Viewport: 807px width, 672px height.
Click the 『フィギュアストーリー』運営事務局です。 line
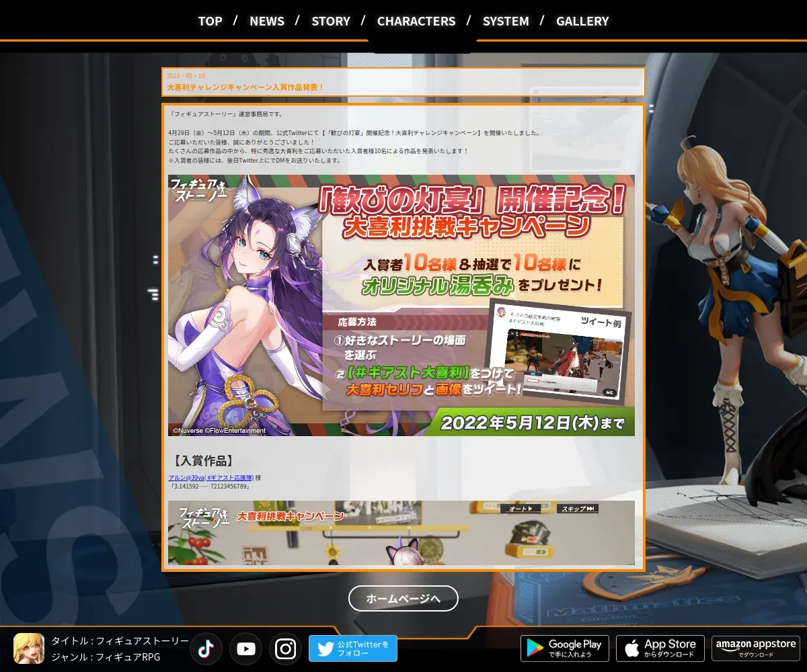[226, 114]
